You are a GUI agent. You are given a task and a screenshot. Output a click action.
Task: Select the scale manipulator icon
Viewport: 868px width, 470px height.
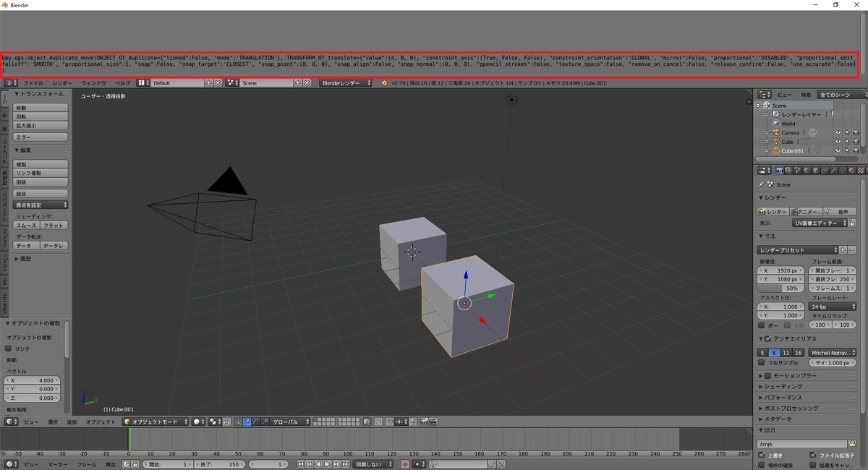[263, 422]
